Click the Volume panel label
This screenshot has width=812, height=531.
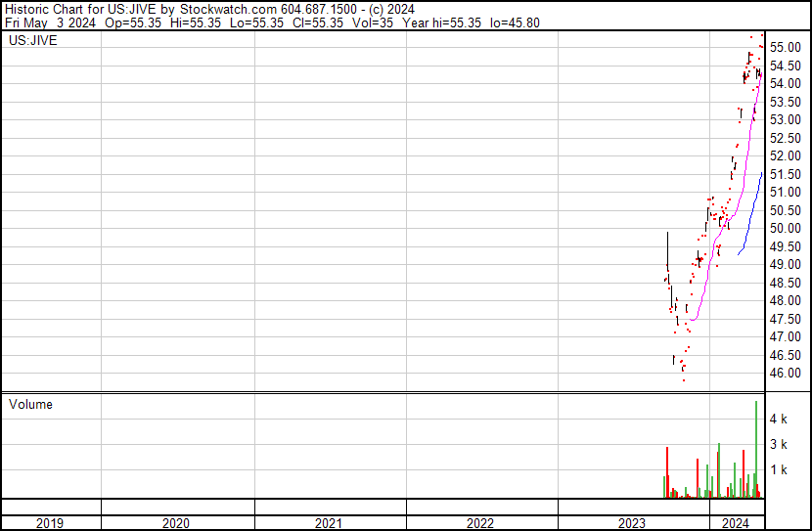pyautogui.click(x=30, y=404)
